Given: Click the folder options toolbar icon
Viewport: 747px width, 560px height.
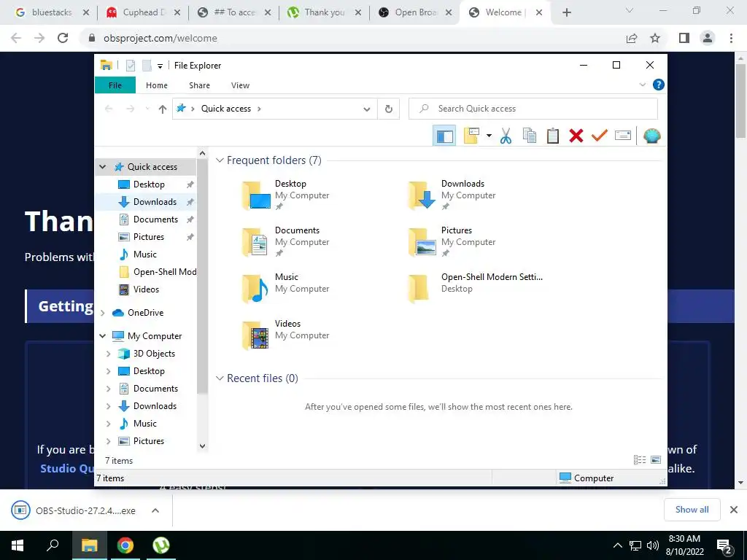Looking at the screenshot, I should 471,136.
